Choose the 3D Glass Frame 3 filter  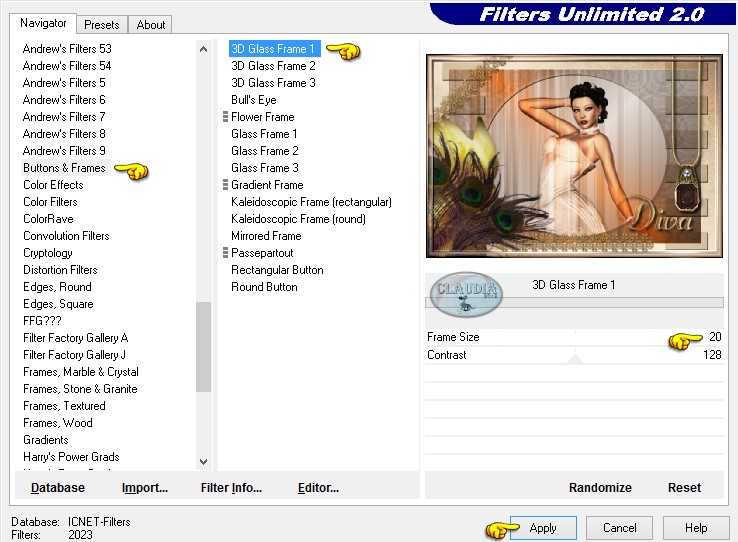273,83
